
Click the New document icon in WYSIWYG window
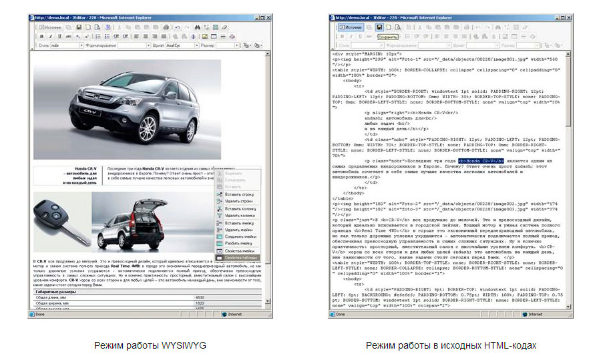87,27
